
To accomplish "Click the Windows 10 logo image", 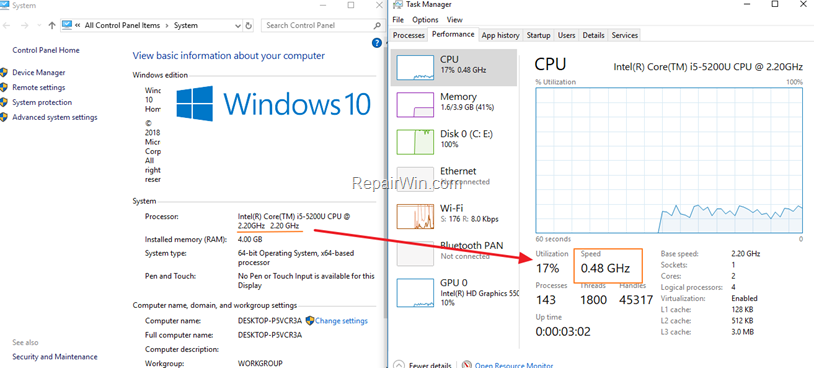I will (x=273, y=103).
